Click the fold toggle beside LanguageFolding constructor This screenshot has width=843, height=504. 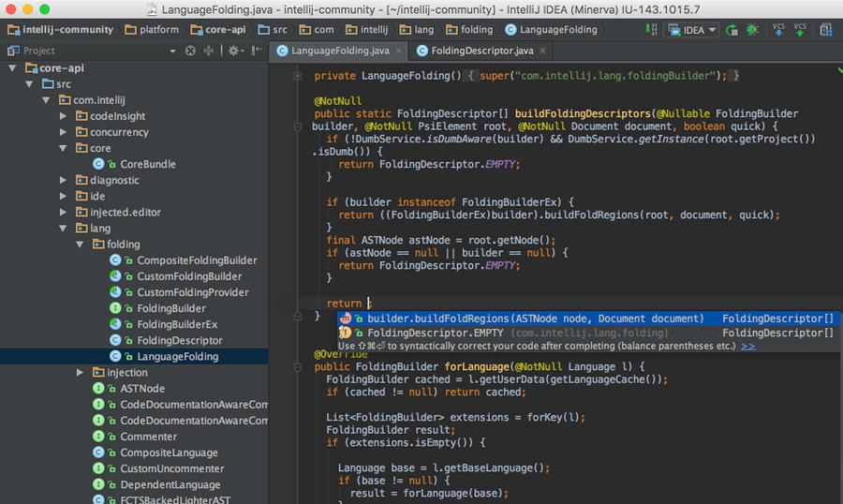tap(297, 76)
